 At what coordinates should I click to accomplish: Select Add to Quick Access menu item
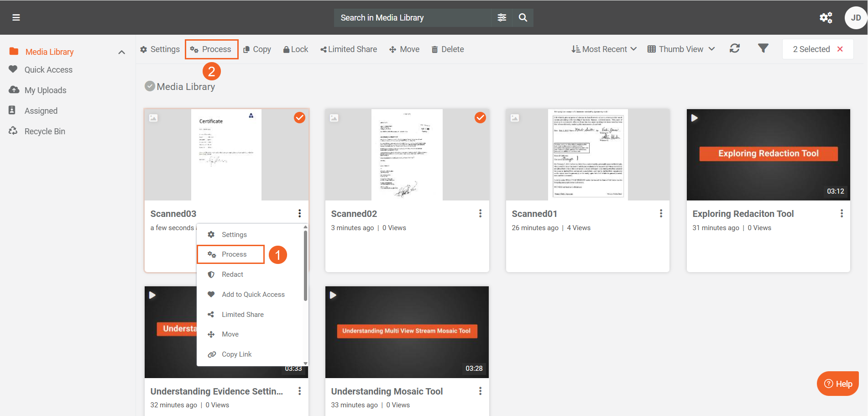point(253,295)
